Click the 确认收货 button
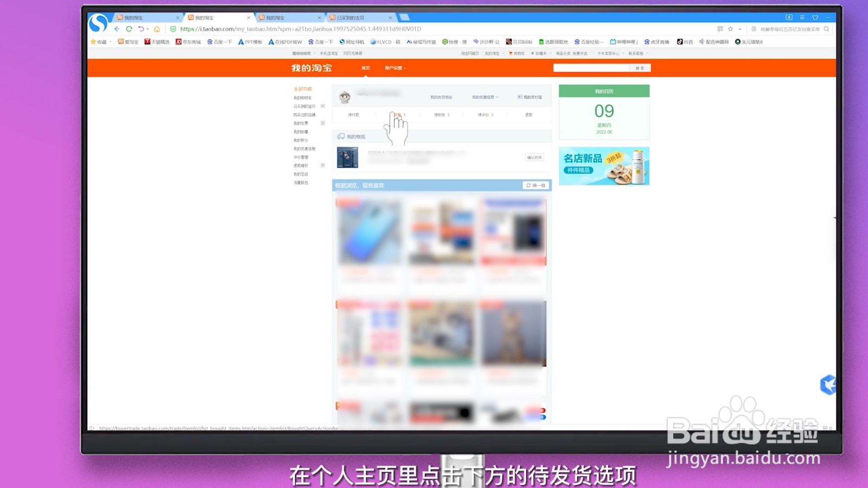 pos(534,157)
